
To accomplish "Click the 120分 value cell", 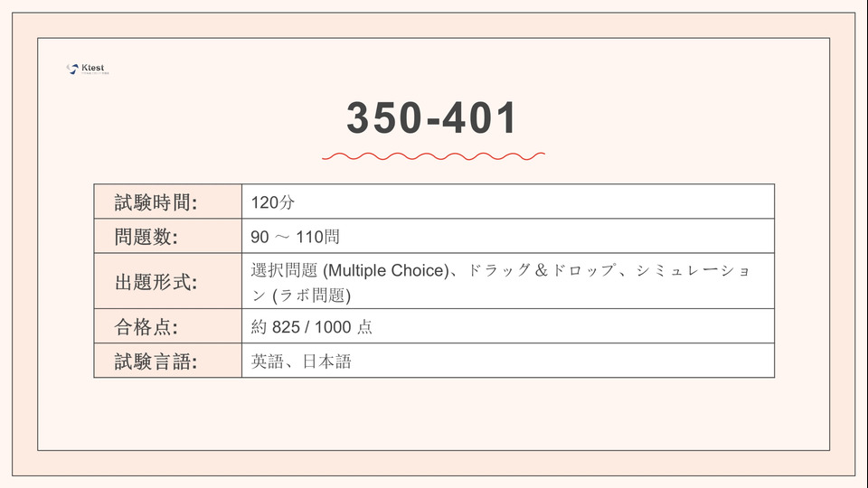I will coord(272,202).
